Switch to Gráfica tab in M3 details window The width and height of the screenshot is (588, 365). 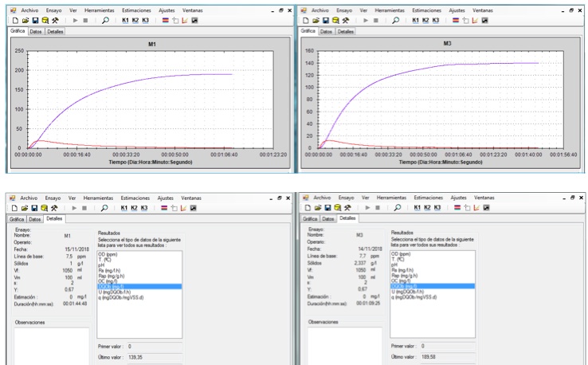[x=310, y=218]
